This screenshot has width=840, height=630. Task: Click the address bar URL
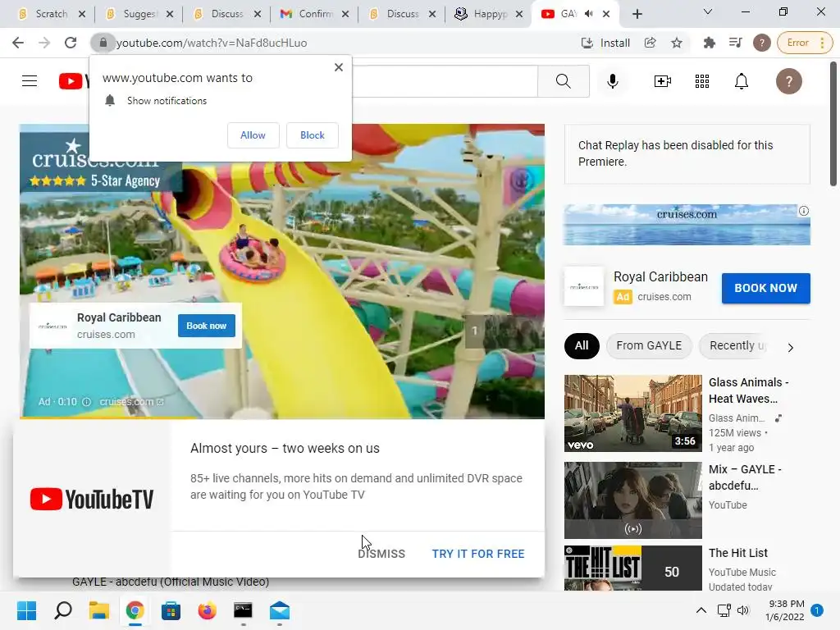pyautogui.click(x=212, y=43)
